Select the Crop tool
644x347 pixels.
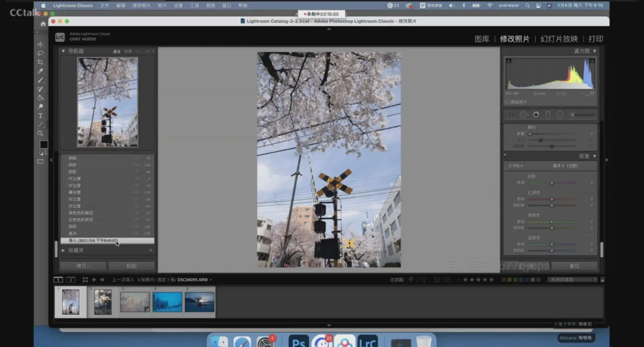pyautogui.click(x=41, y=62)
